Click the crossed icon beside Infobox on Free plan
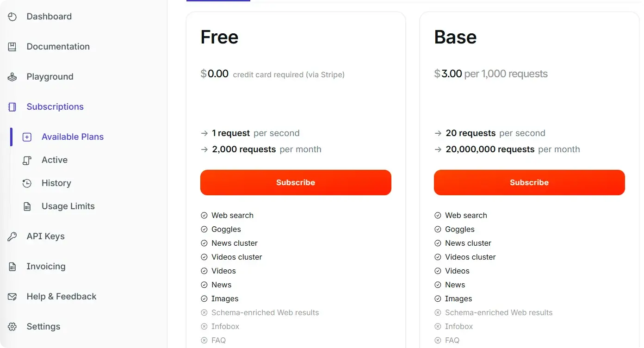This screenshot has width=644, height=348. [204, 326]
